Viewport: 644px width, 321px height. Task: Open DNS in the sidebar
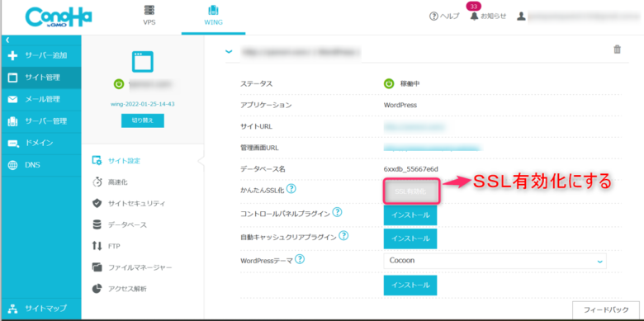pos(41,165)
